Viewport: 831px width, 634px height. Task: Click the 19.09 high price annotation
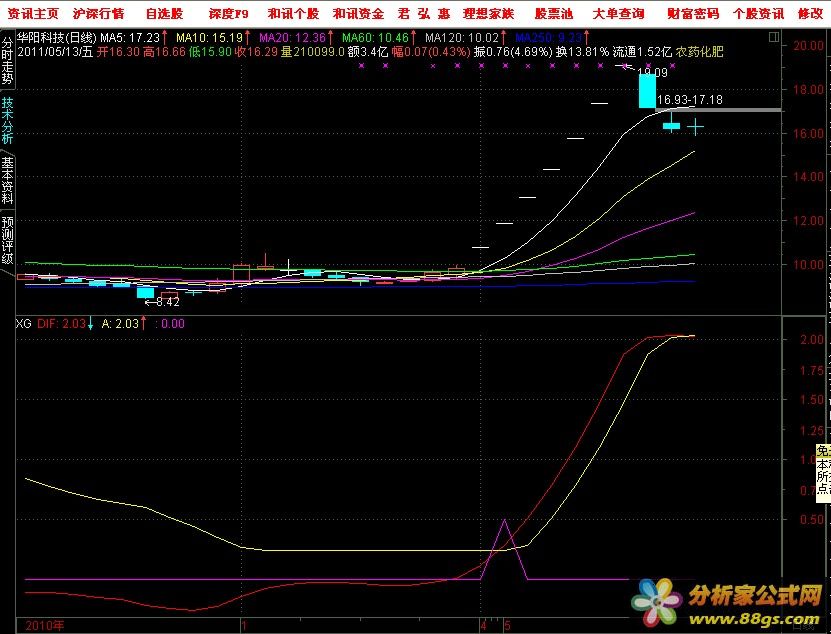click(x=652, y=72)
